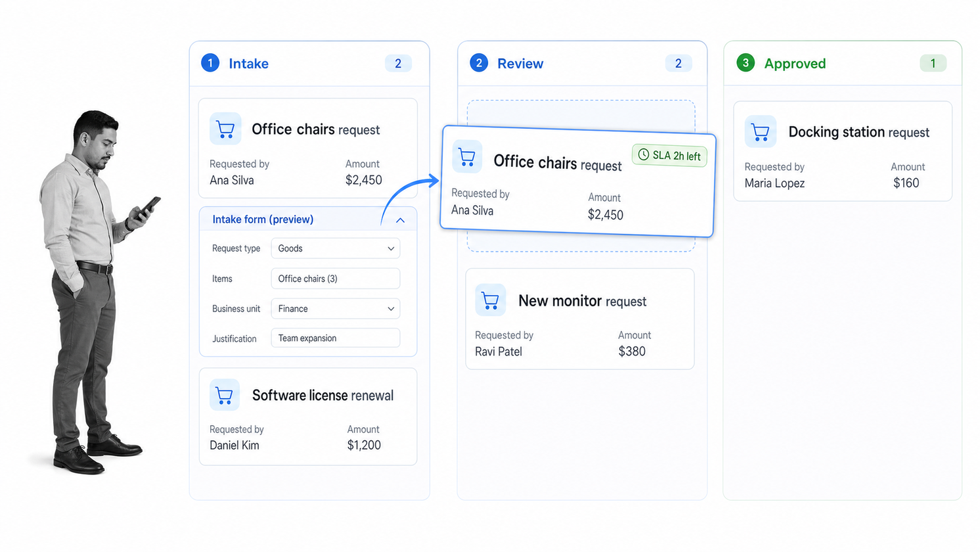Click the Items field with Office chairs (3)

(336, 279)
